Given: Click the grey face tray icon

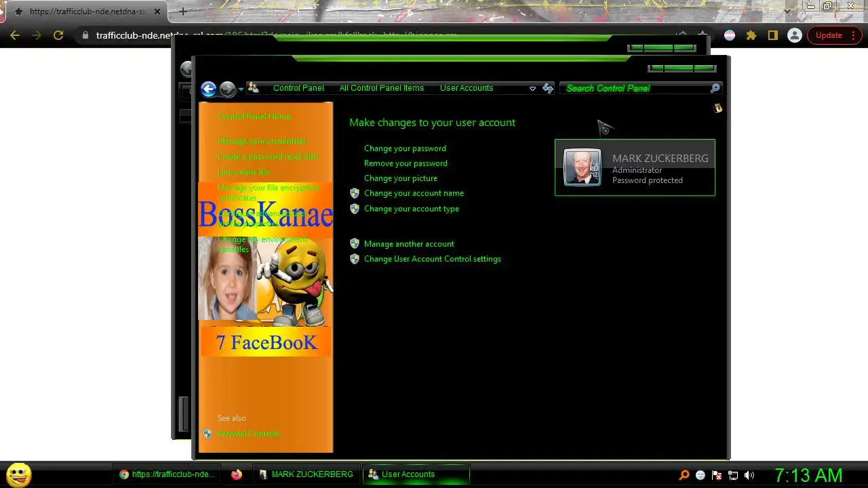Looking at the screenshot, I should pyautogui.click(x=701, y=475).
